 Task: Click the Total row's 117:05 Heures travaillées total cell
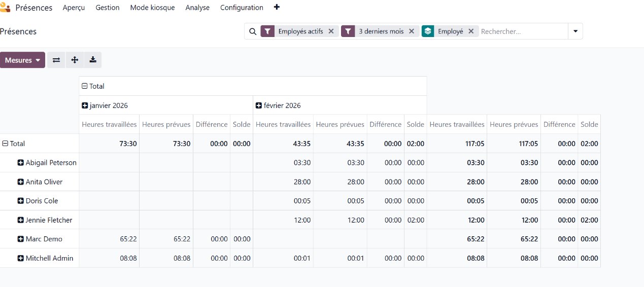pos(457,143)
